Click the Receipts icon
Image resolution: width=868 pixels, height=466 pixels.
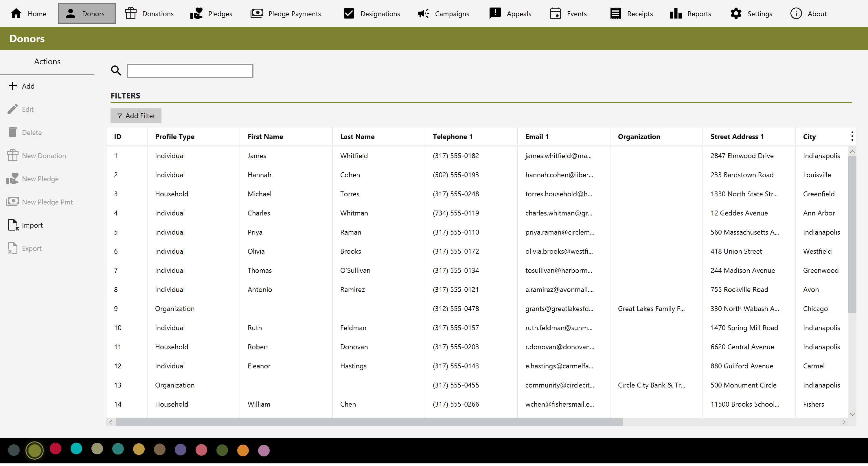(x=616, y=14)
